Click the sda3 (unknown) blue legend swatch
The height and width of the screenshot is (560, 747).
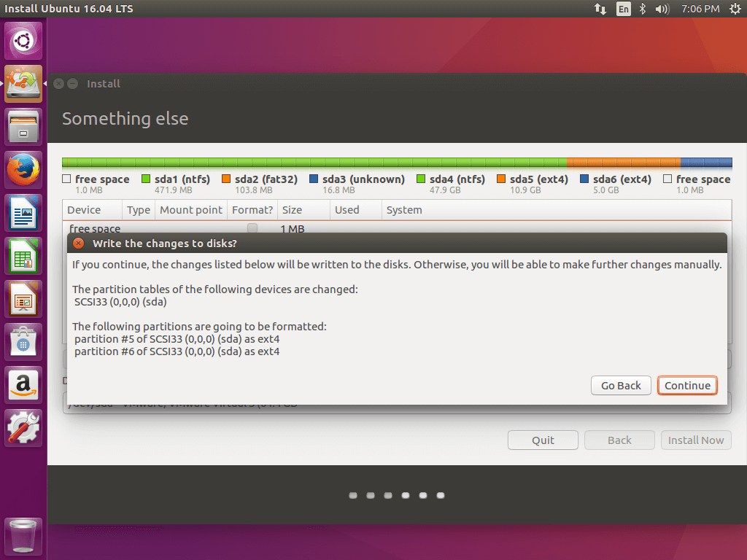(314, 179)
